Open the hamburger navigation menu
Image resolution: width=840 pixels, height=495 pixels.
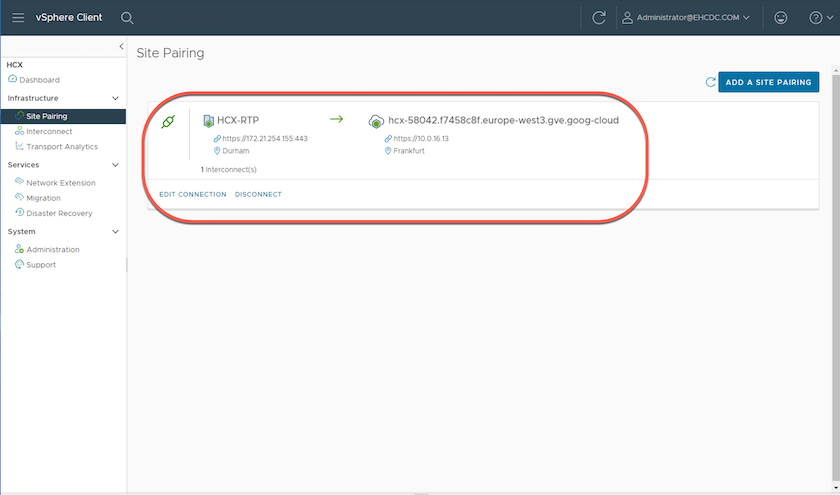(19, 17)
